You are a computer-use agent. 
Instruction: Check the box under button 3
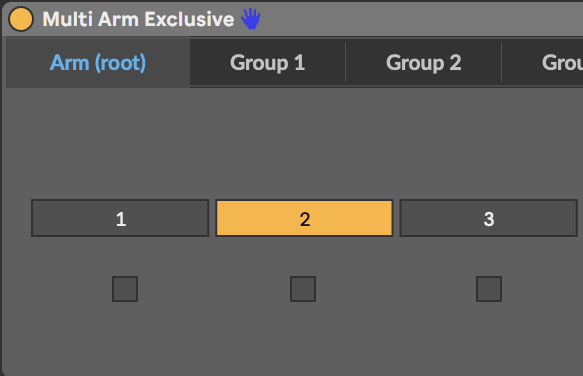pos(489,289)
